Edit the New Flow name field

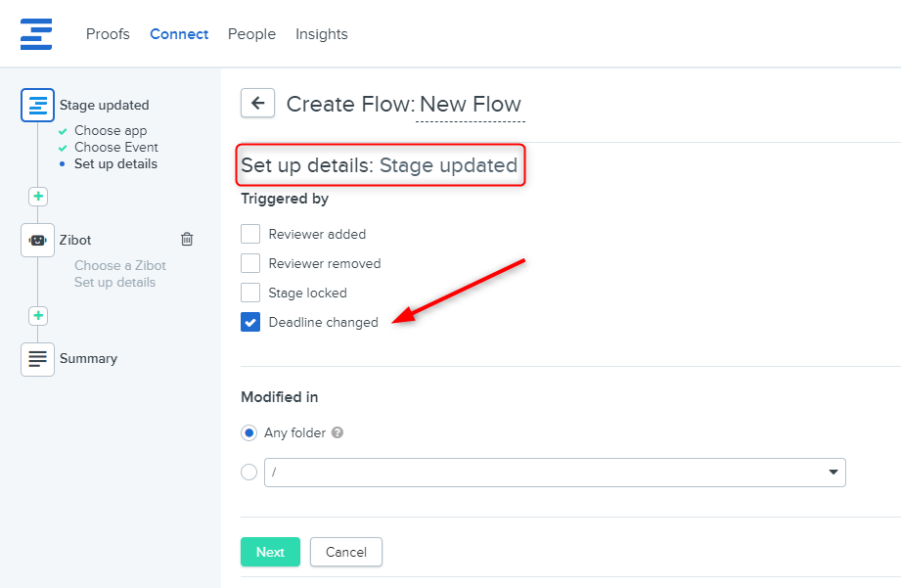click(x=471, y=105)
